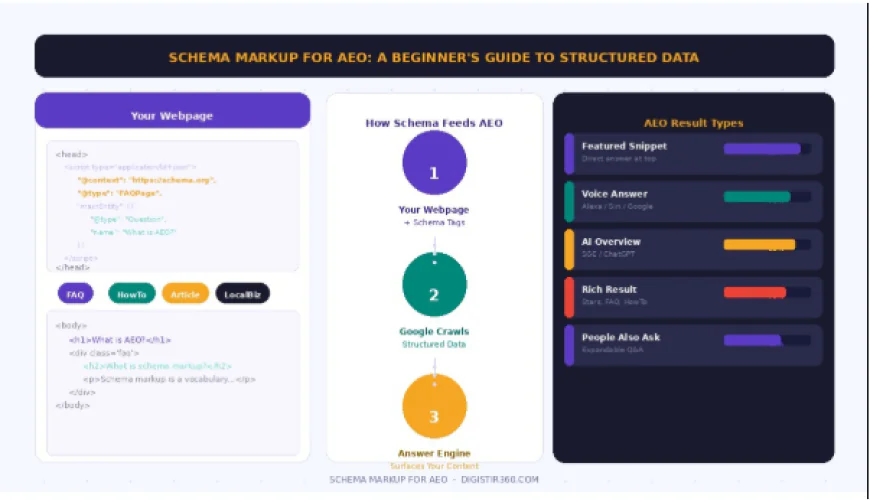
Task: Click the purple 'Your Webpage' panel header
Action: tap(172, 110)
